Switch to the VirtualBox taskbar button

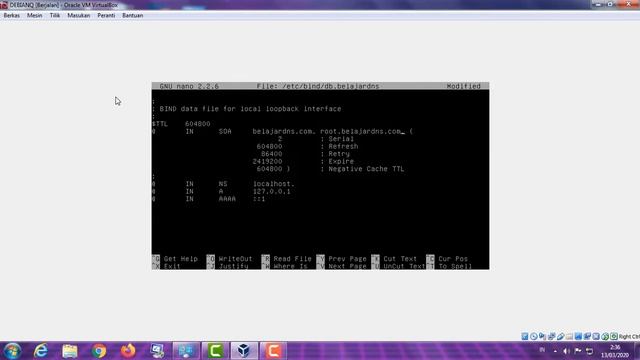click(x=244, y=351)
